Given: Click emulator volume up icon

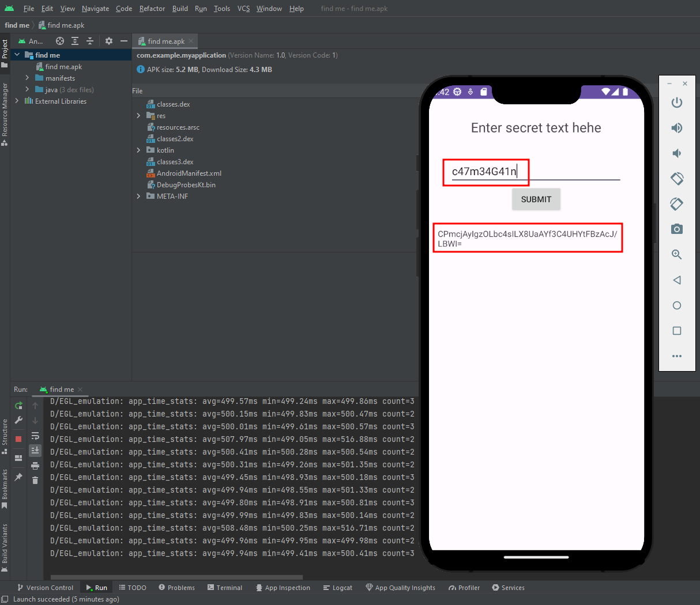Looking at the screenshot, I should point(677,128).
